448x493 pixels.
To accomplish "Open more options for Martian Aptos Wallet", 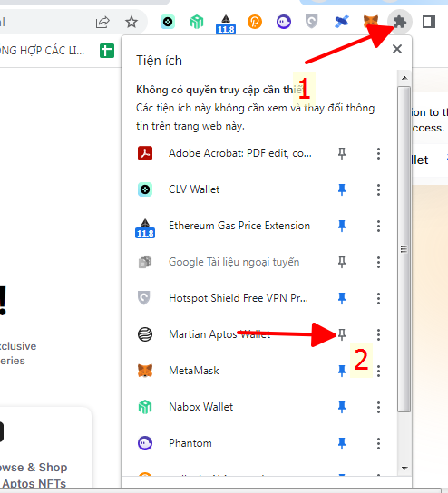I will click(378, 334).
